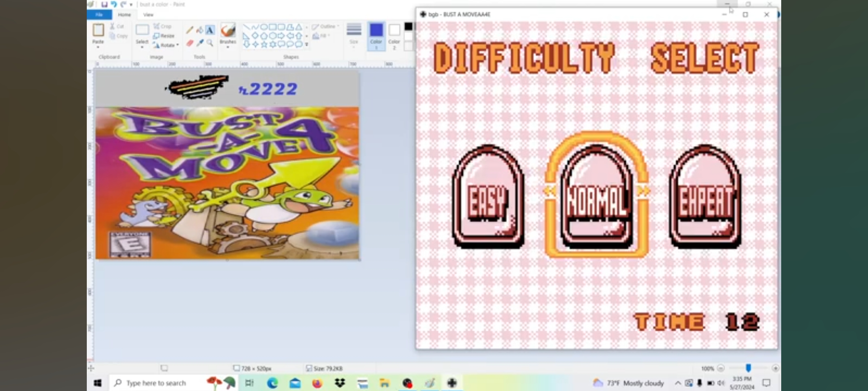The height and width of the screenshot is (391, 868).
Task: Select the Pencil tool
Action: click(x=190, y=30)
